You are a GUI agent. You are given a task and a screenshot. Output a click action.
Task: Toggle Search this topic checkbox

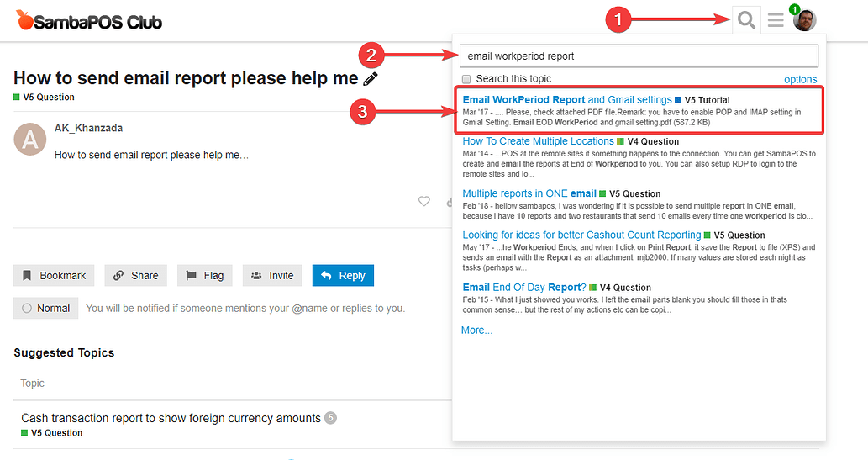[x=466, y=79]
